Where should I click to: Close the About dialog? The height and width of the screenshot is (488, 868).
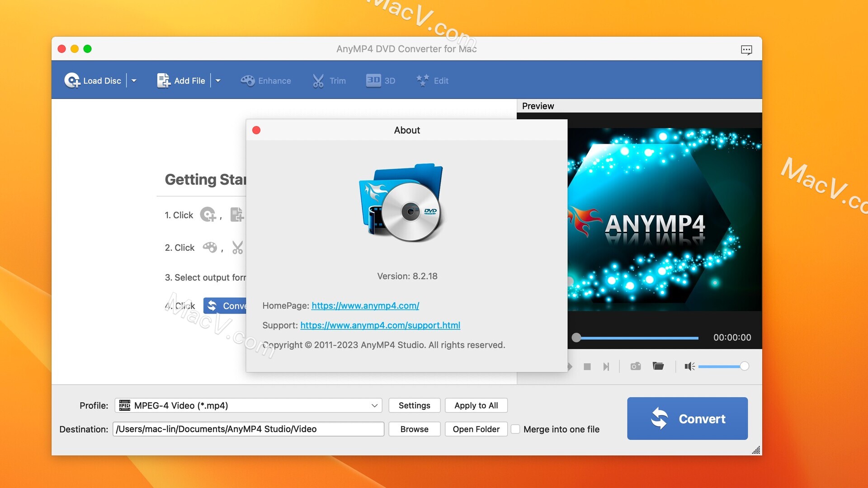(256, 130)
